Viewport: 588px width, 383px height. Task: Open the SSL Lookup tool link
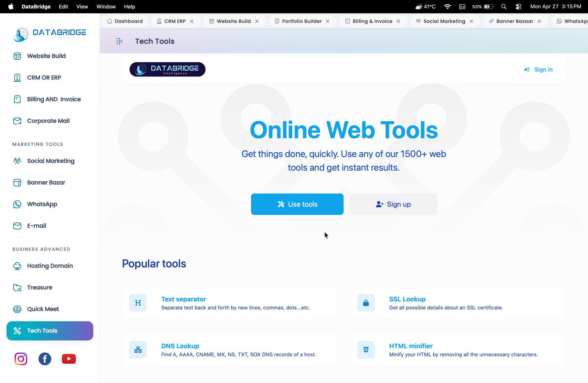point(407,299)
